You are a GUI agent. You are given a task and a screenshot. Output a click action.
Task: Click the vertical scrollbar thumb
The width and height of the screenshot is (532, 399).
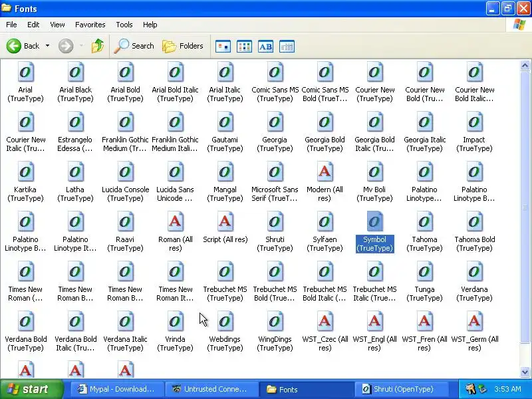525,207
